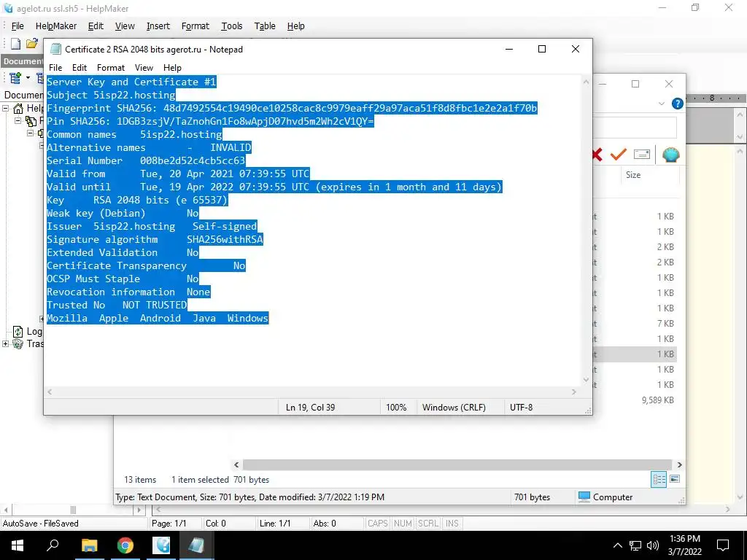Select the highlighted 1 KB file row in Explorer
Screen dimensions: 747x560
634,354
